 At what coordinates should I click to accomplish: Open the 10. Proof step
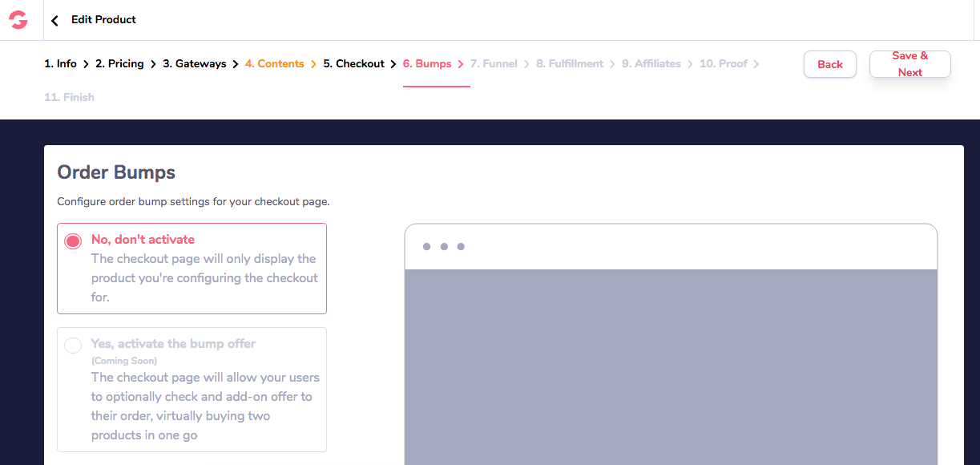tap(724, 63)
